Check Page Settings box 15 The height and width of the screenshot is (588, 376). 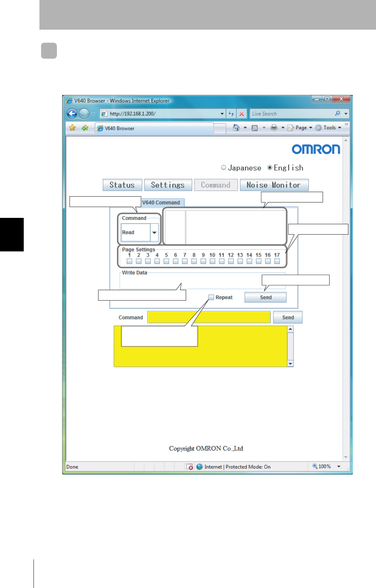tap(259, 261)
